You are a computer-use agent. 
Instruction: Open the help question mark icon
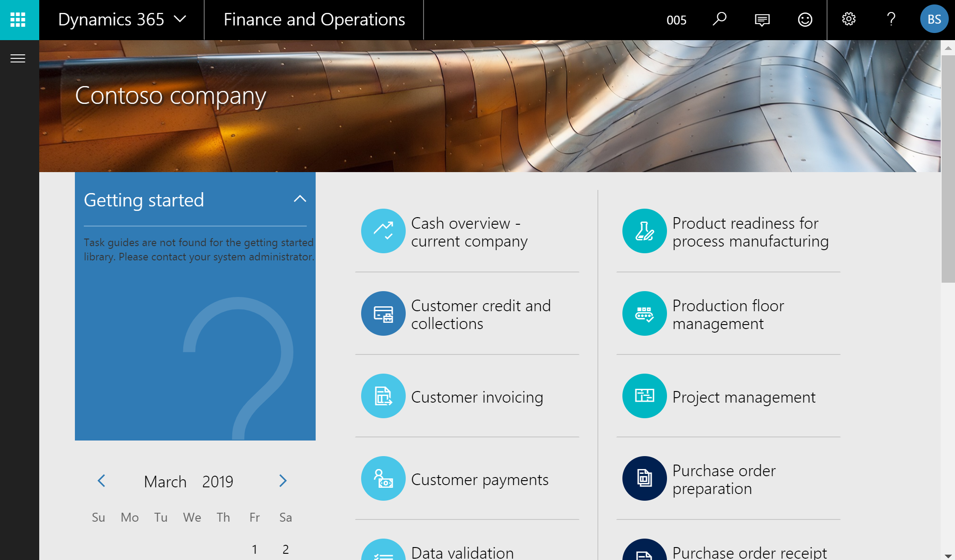pyautogui.click(x=891, y=19)
